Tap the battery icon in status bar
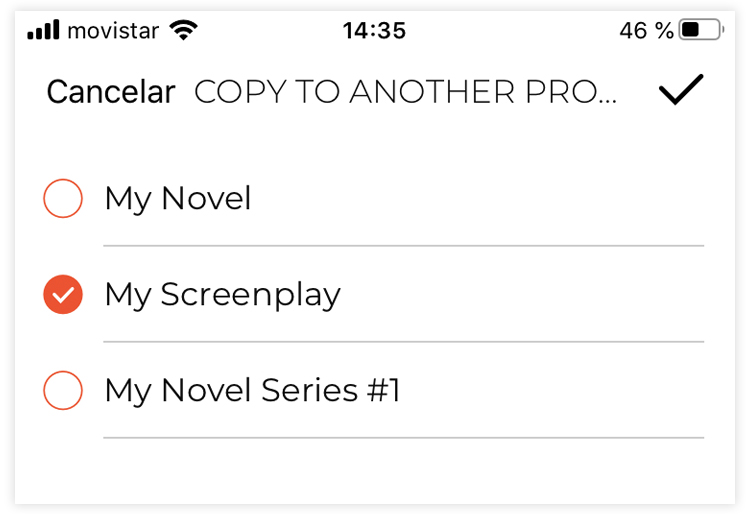The image size is (750, 514). tap(702, 30)
